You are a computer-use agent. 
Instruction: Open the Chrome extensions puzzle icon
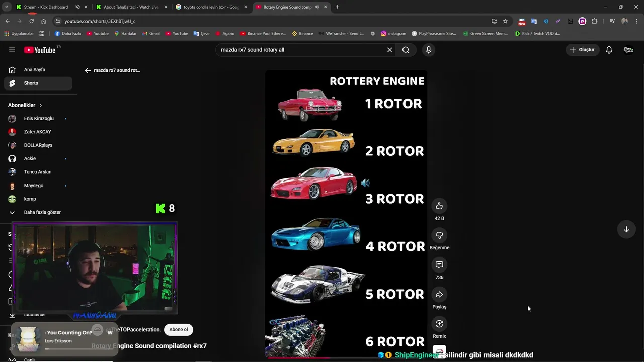595,21
